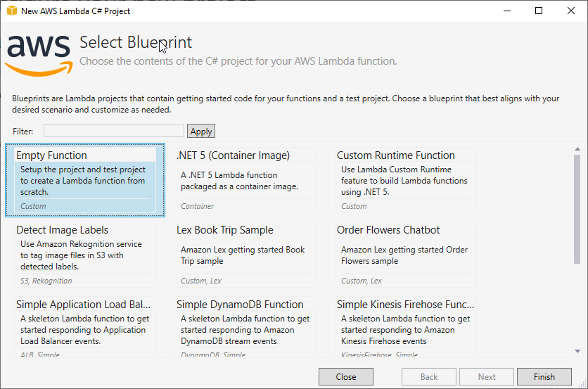Maximize the New AWS Lambda window
The image size is (588, 389).
539,11
